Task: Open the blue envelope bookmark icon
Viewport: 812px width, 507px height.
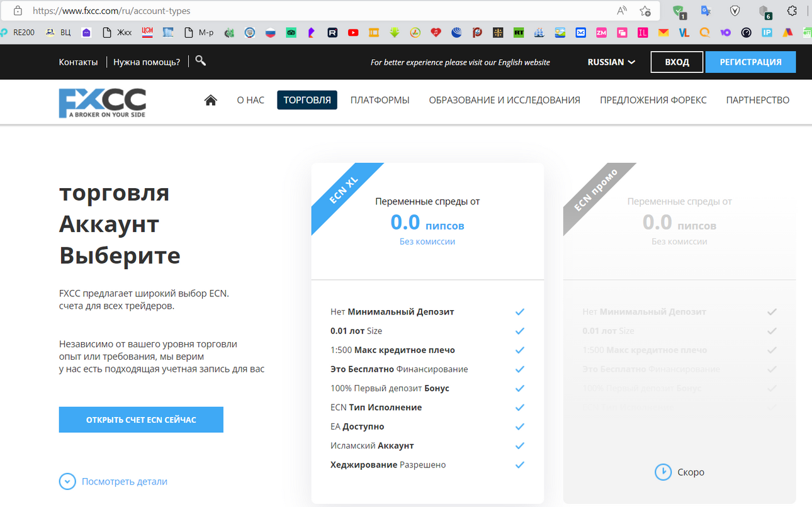Action: pos(581,33)
